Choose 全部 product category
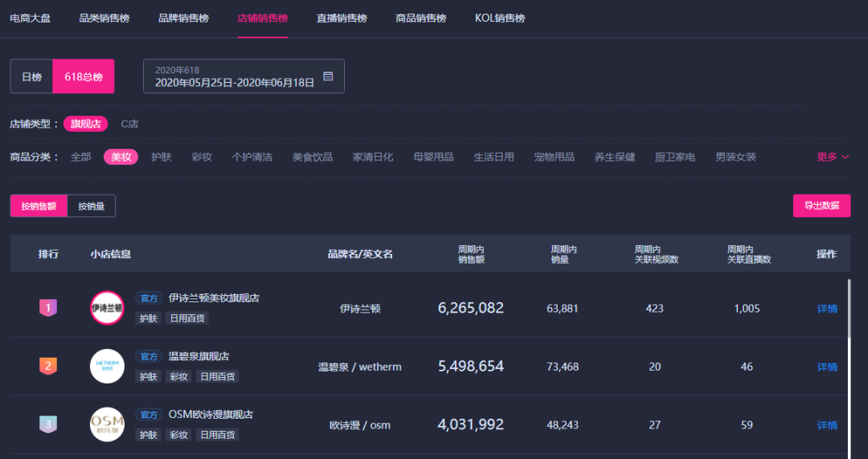The width and height of the screenshot is (868, 459). coord(81,158)
